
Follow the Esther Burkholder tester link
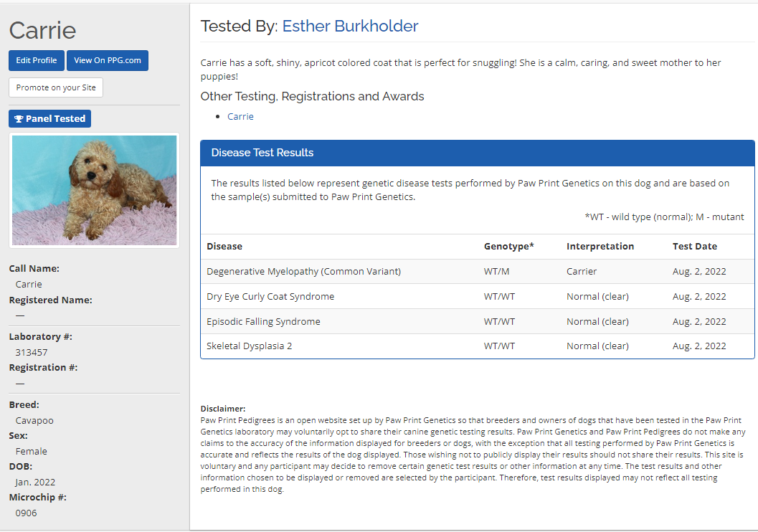click(350, 27)
